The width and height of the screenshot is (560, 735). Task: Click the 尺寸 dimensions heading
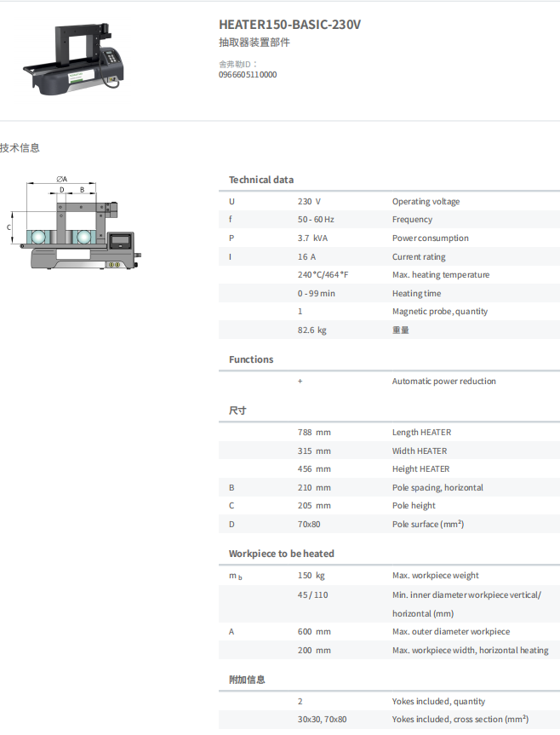[237, 411]
